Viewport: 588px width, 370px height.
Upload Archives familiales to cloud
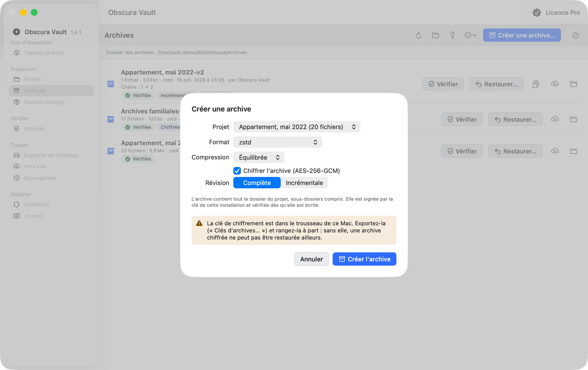[x=555, y=119]
